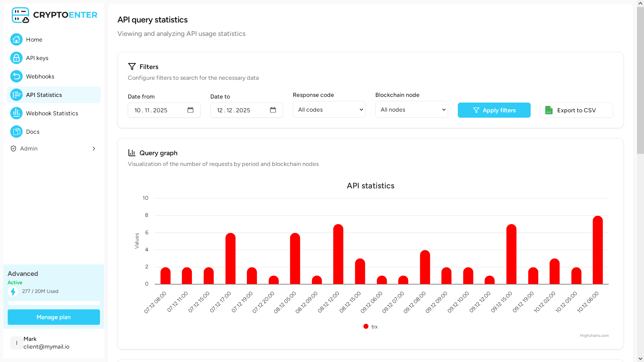Toggle the trx series in the legend
The height and width of the screenshot is (362, 644).
click(x=371, y=326)
